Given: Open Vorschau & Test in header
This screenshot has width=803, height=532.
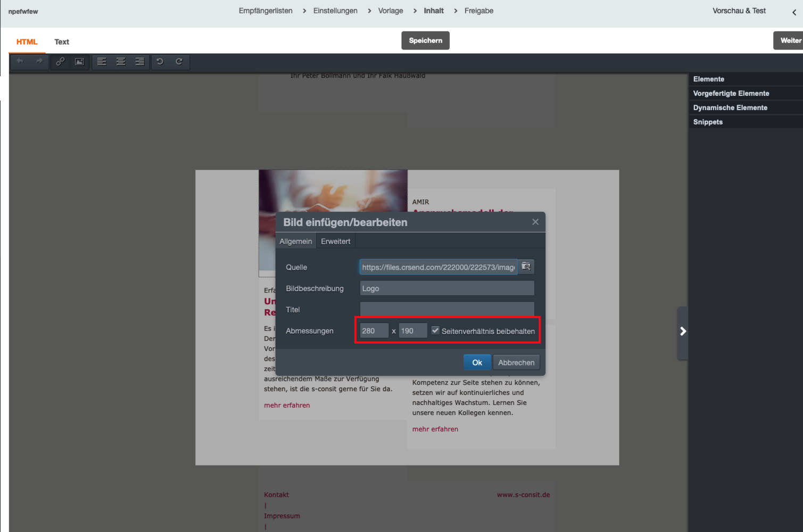Looking at the screenshot, I should click(739, 11).
